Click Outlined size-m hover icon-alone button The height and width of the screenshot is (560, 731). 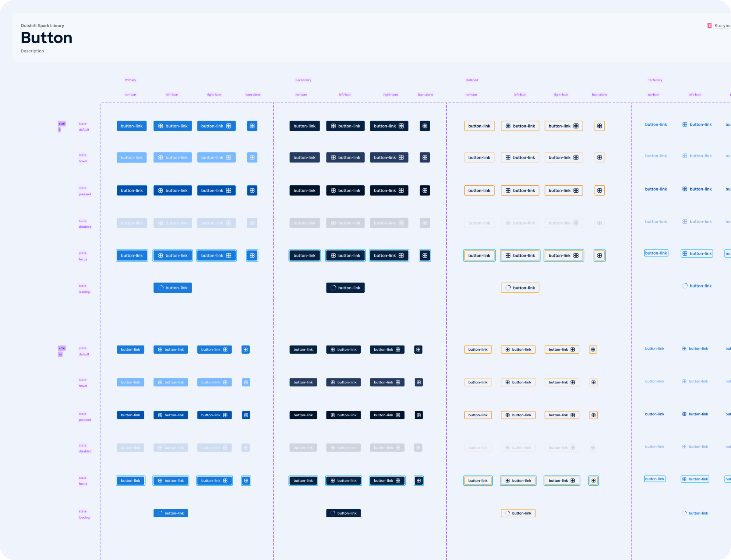(x=594, y=382)
